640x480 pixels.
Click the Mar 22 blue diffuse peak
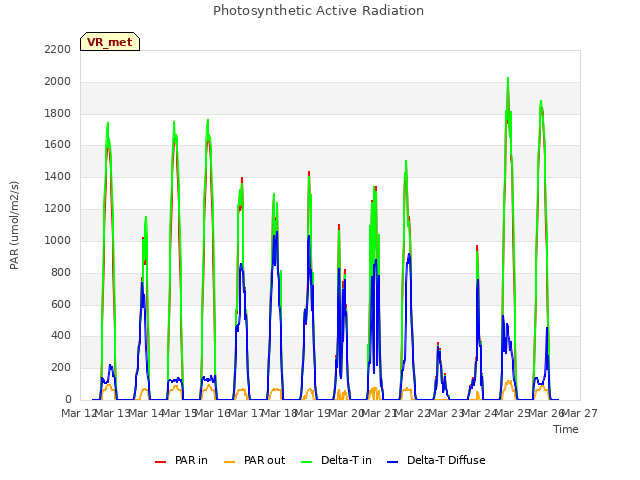coord(409,255)
